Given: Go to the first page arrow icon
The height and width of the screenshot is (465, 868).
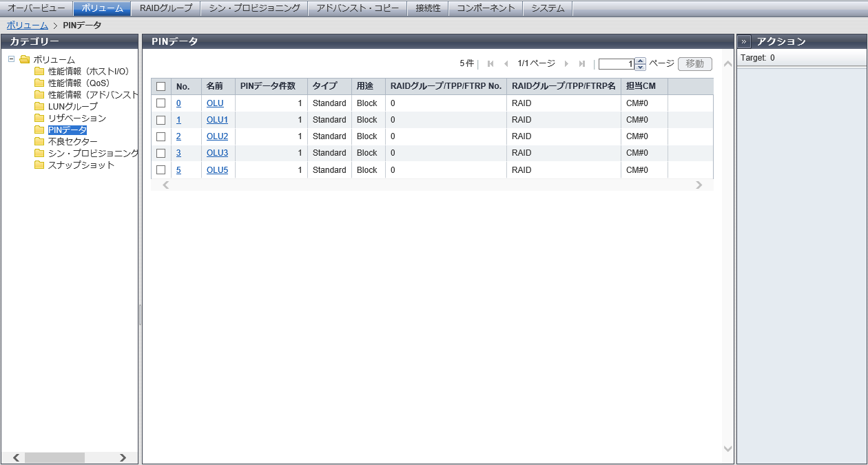Looking at the screenshot, I should pos(490,64).
